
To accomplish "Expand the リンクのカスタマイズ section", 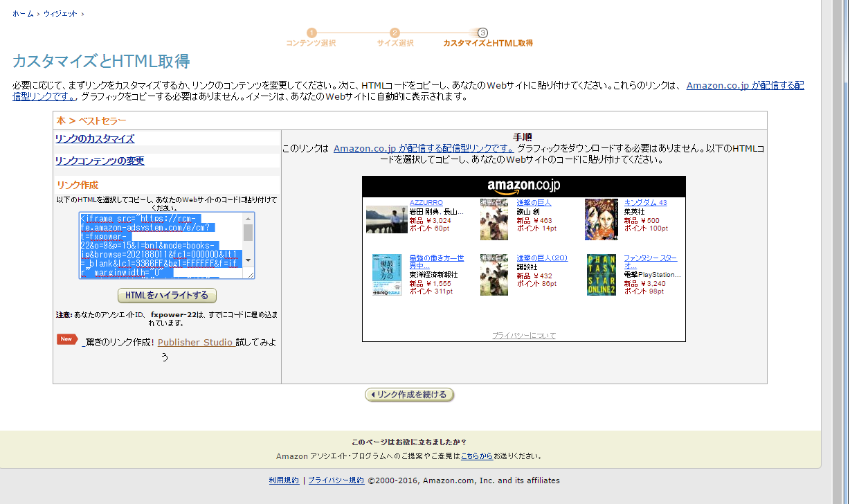I will point(95,138).
